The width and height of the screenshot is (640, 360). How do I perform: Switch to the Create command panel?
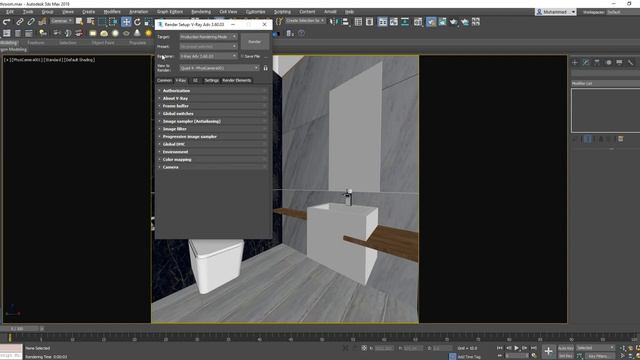575,62
